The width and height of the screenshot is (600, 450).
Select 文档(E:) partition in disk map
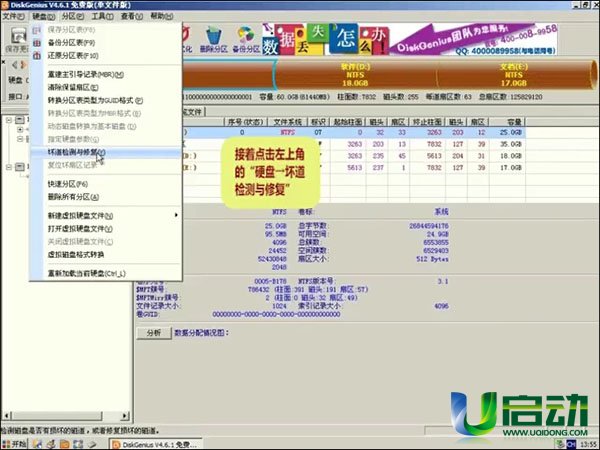514,75
